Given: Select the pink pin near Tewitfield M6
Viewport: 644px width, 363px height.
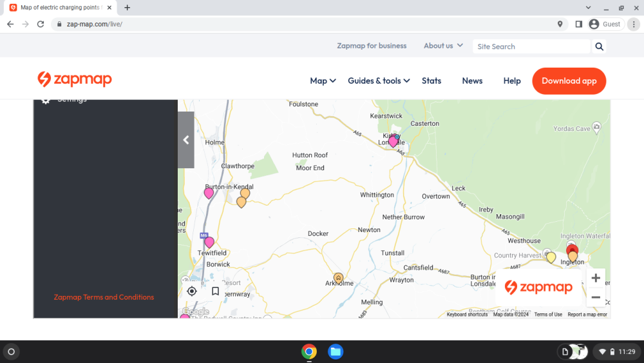Looking at the screenshot, I should (209, 242).
